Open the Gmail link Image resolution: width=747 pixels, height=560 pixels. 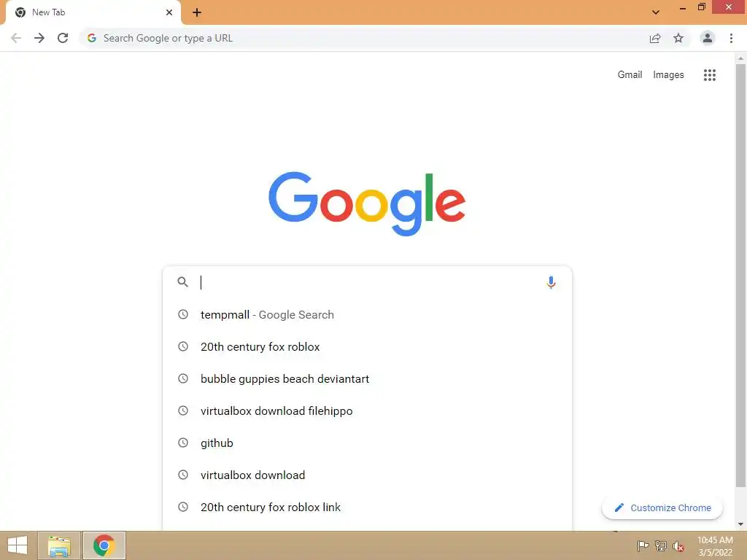coord(630,75)
